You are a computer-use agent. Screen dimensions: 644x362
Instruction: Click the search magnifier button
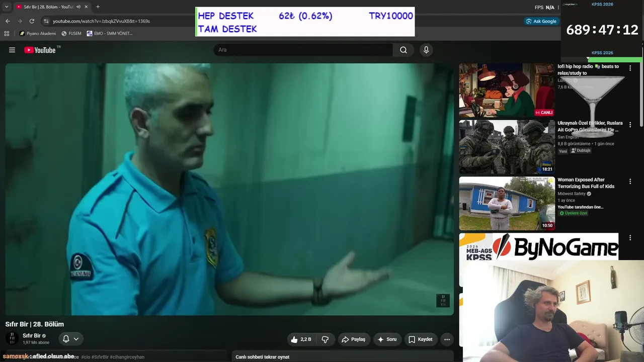point(404,50)
